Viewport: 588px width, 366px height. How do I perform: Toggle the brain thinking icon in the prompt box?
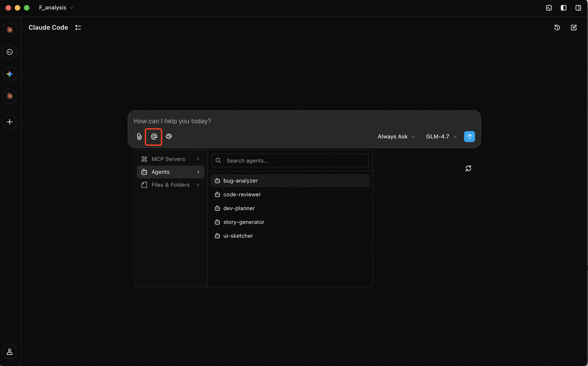coord(169,136)
